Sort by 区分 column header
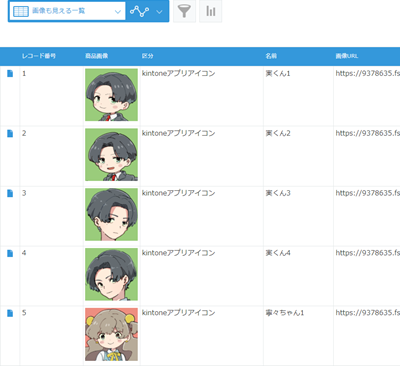The height and width of the screenshot is (366, 400). point(148,56)
